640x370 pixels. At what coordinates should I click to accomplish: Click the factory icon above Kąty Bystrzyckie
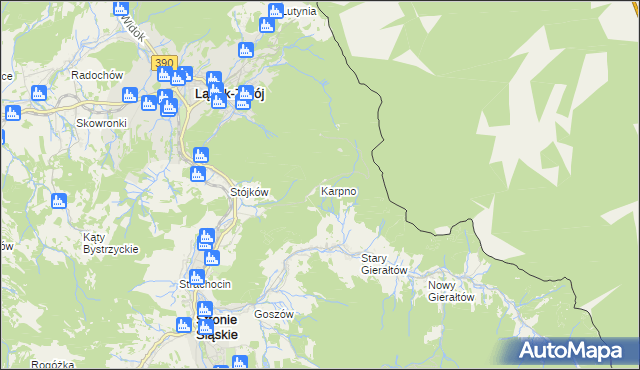point(59,201)
